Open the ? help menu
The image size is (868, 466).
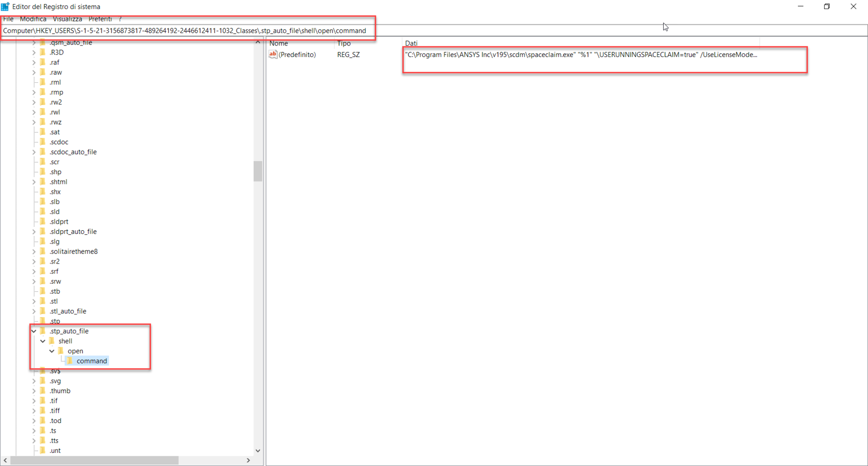(120, 19)
